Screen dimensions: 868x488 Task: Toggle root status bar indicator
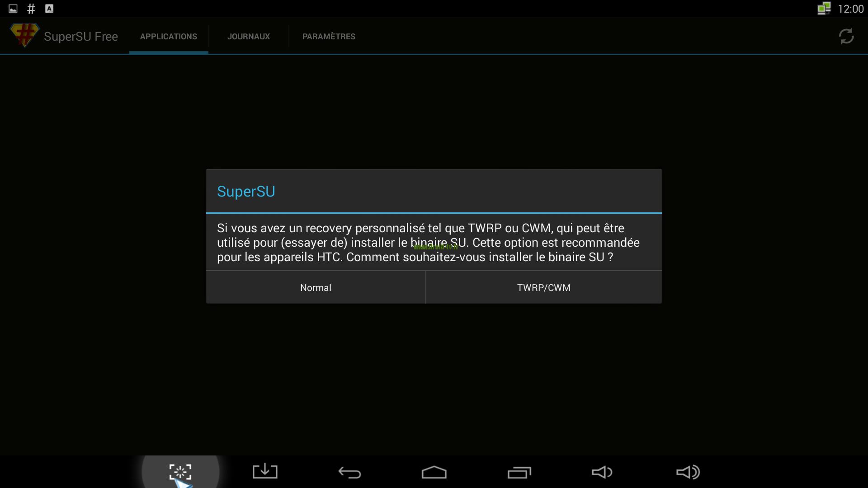click(31, 8)
